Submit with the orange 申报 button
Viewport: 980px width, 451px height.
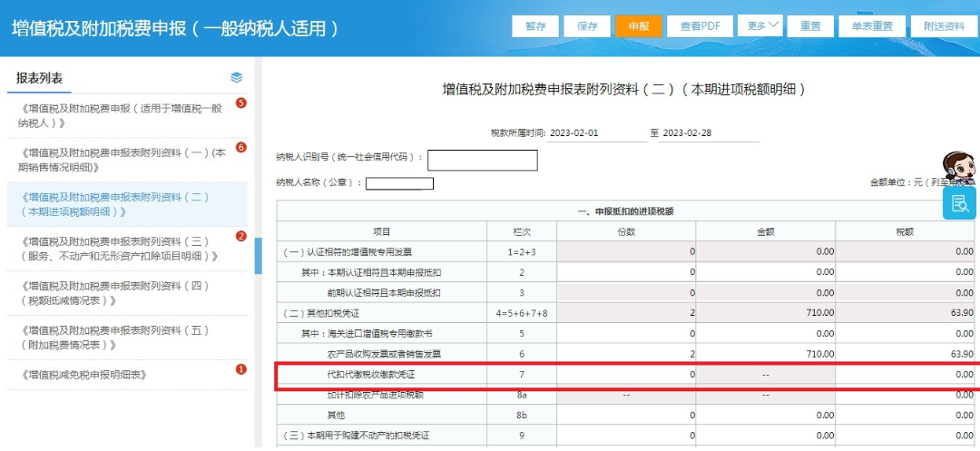(x=639, y=26)
